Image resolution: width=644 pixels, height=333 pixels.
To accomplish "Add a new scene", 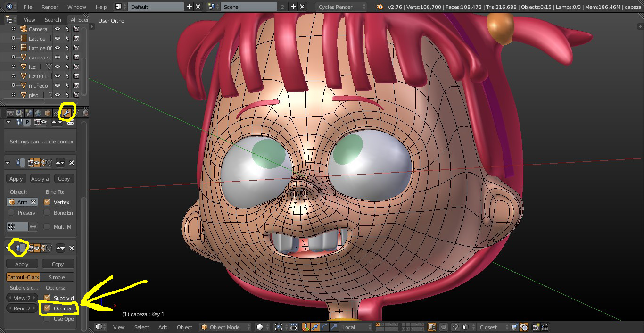I will 294,7.
